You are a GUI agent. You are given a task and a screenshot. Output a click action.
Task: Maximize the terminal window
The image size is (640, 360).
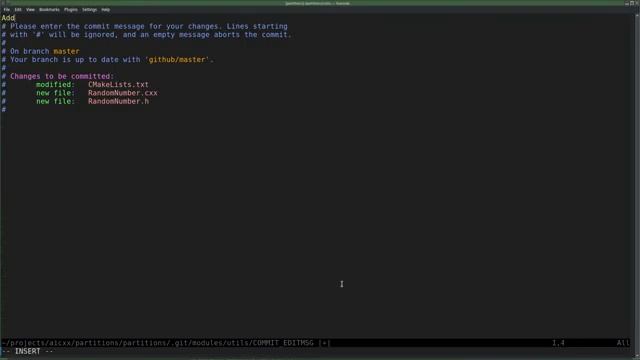[632, 3]
